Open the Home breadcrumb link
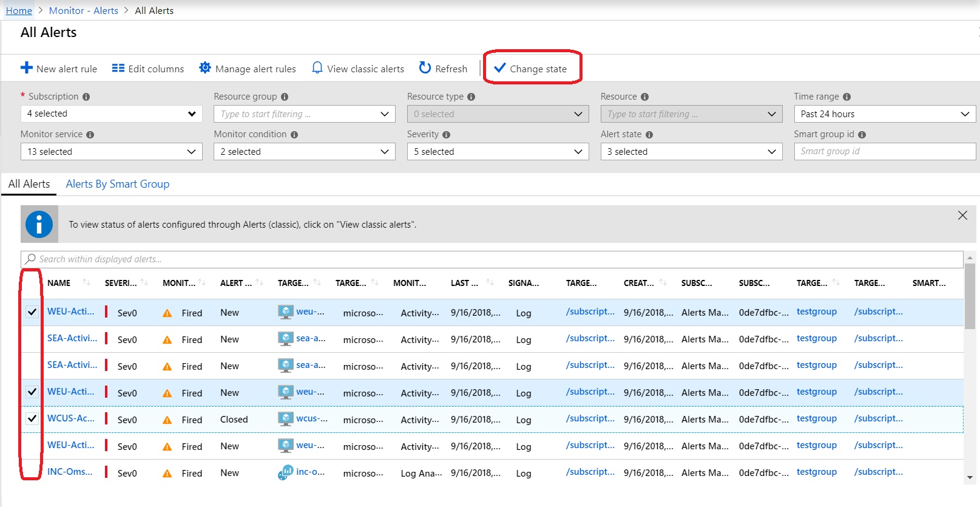Image resolution: width=980 pixels, height=507 pixels. tap(19, 11)
